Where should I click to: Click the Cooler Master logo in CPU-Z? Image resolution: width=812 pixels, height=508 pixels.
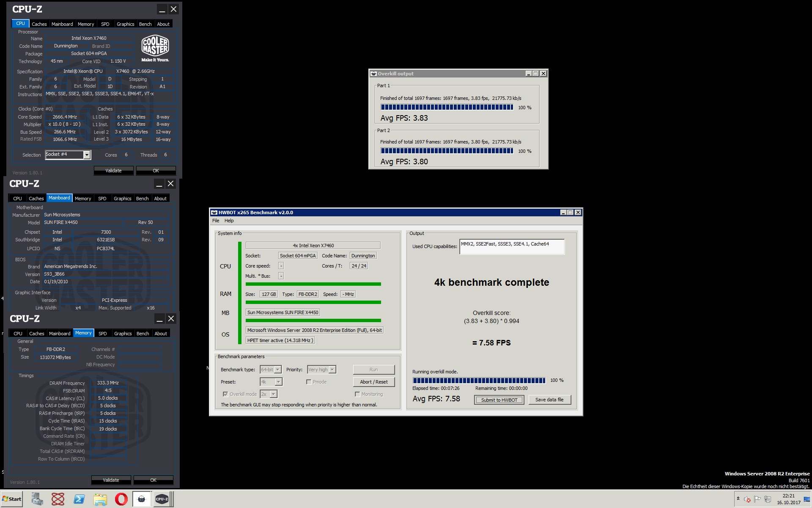pos(155,48)
